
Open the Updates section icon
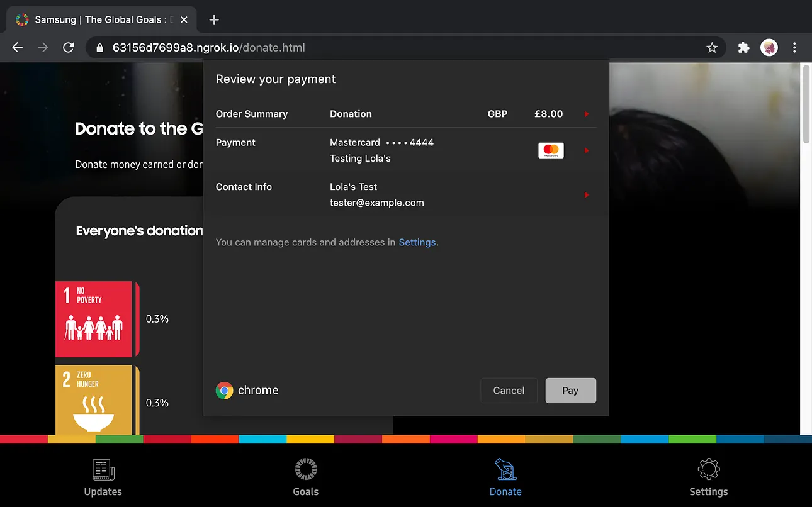coord(103,470)
